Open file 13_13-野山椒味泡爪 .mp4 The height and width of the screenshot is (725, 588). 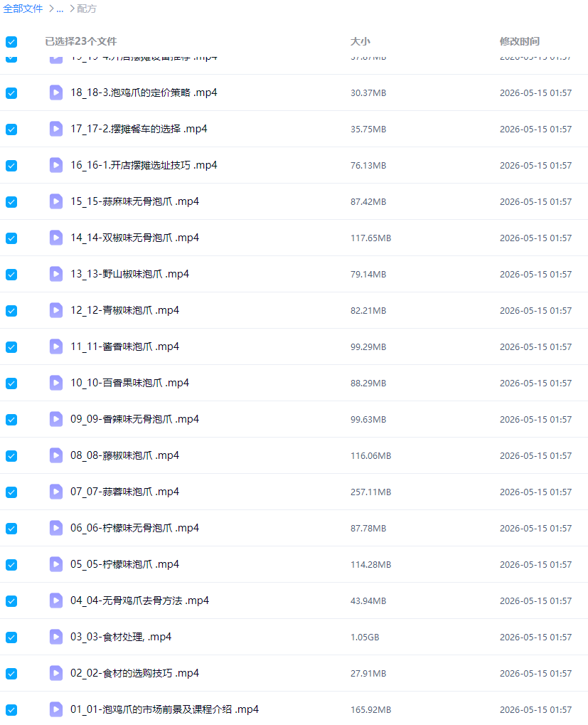[x=130, y=274]
